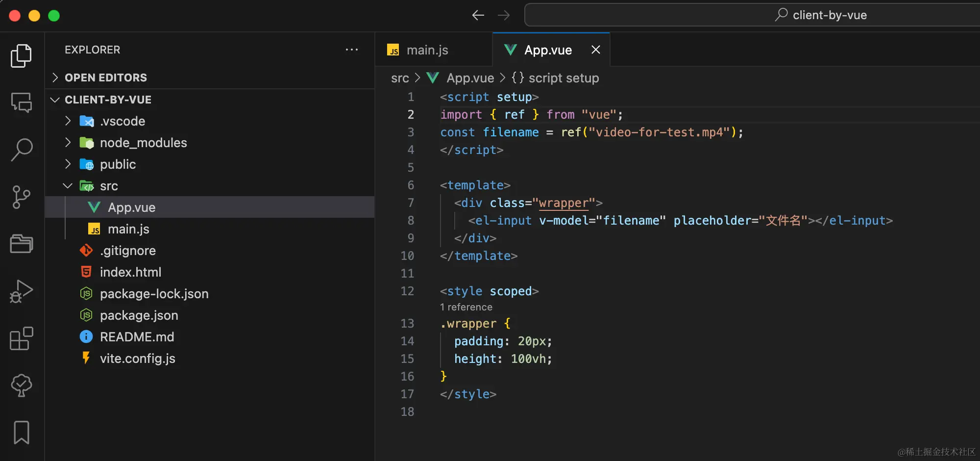
Task: Open App.vue in the file tree
Action: [x=210, y=207]
